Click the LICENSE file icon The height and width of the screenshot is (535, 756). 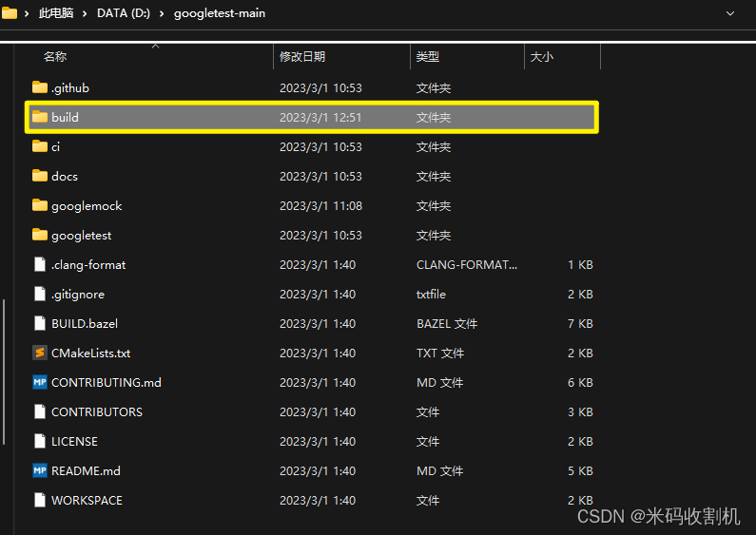tap(40, 441)
